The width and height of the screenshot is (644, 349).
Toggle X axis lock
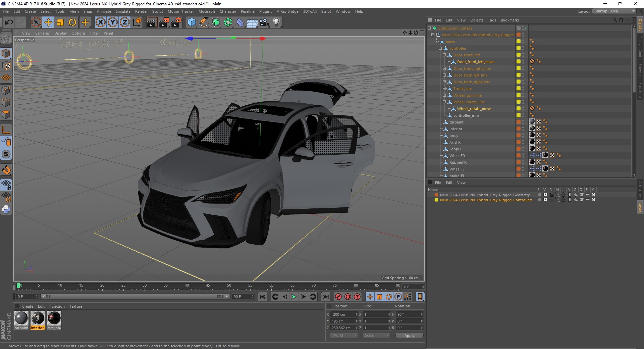pos(100,22)
